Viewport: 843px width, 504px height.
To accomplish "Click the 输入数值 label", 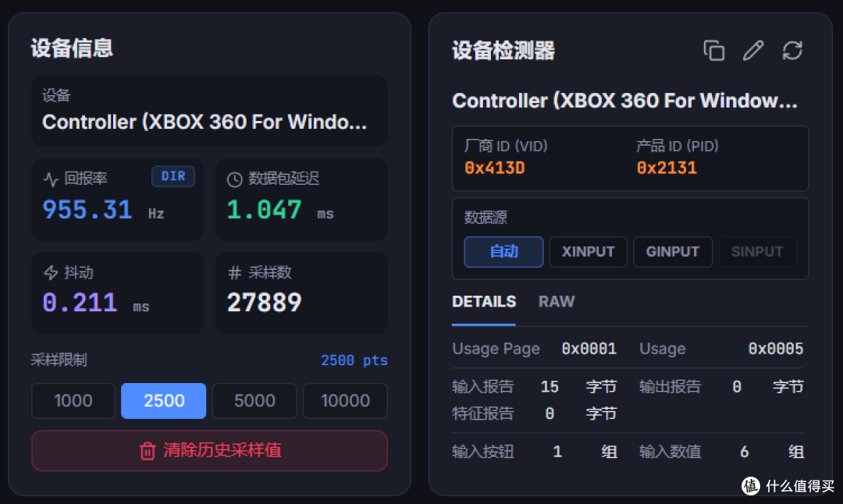I will (670, 452).
